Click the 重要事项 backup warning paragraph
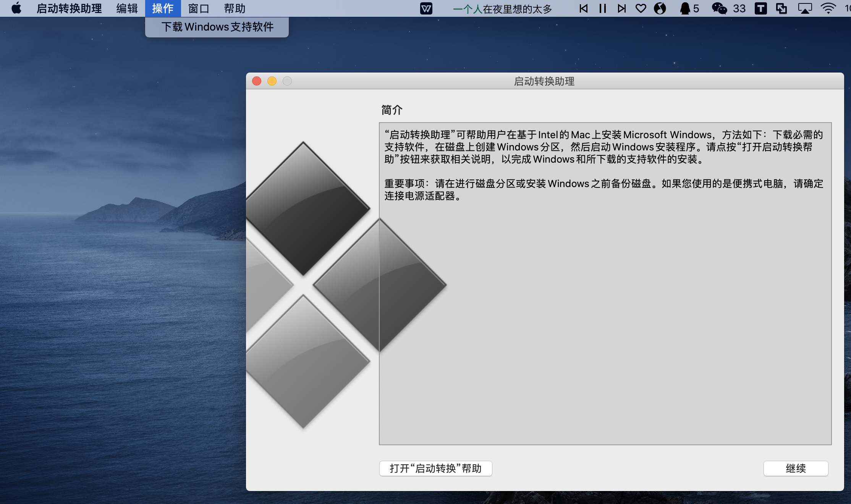This screenshot has width=851, height=504. [x=603, y=190]
